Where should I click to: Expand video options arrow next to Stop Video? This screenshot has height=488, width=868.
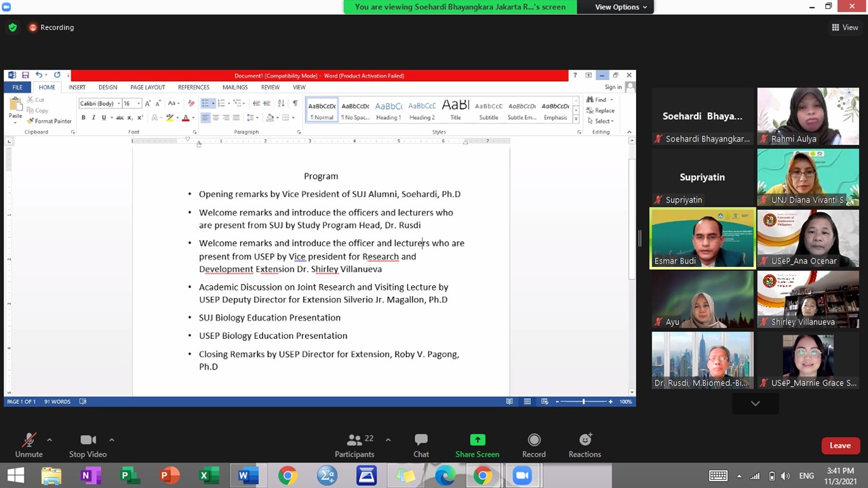111,440
